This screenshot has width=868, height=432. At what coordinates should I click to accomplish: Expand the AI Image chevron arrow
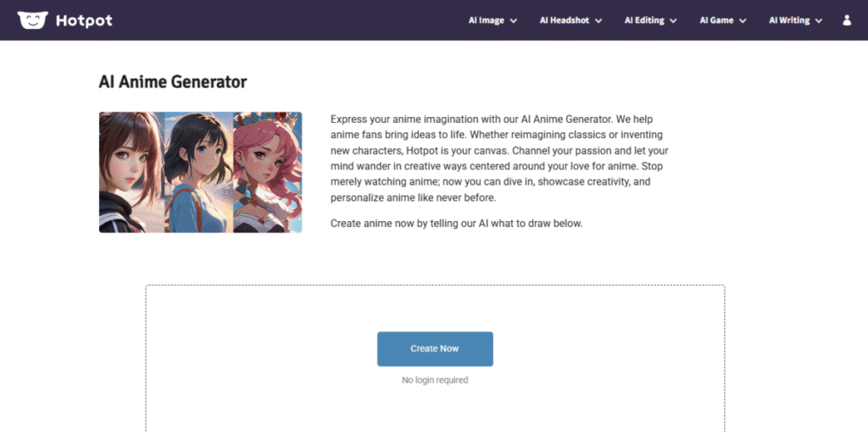point(513,21)
